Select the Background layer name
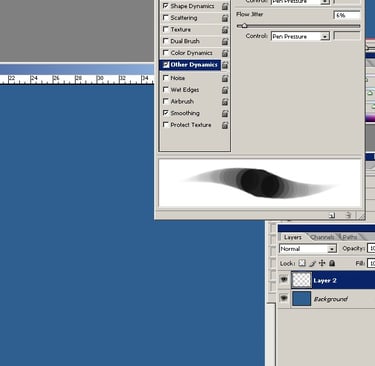The height and width of the screenshot is (366, 375). pos(331,299)
